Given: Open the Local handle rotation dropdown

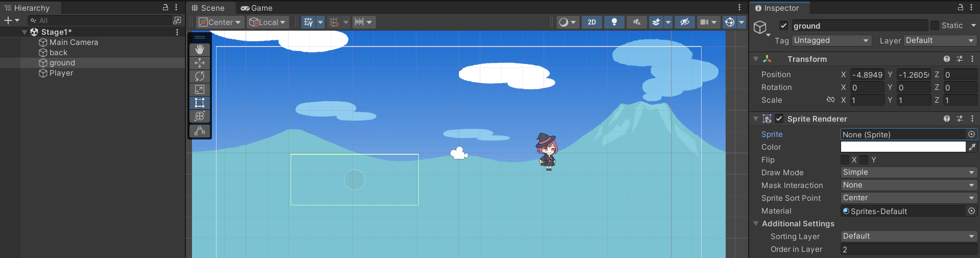Looking at the screenshot, I should [x=268, y=22].
